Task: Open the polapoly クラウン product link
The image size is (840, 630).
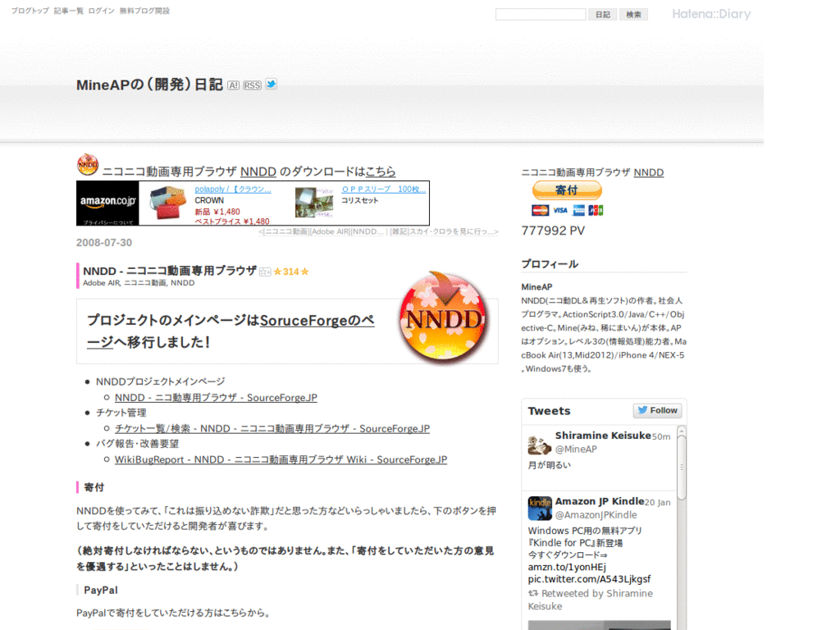Action: 232,189
